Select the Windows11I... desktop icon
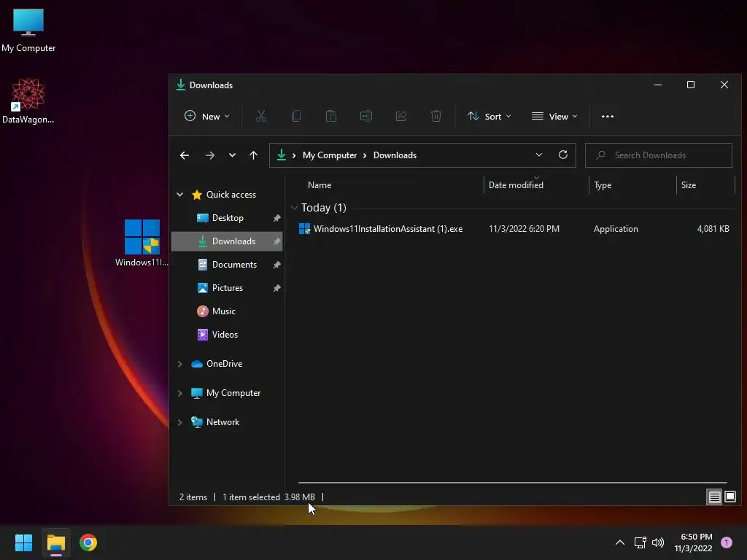Screen dimensions: 747x560 tap(142, 243)
